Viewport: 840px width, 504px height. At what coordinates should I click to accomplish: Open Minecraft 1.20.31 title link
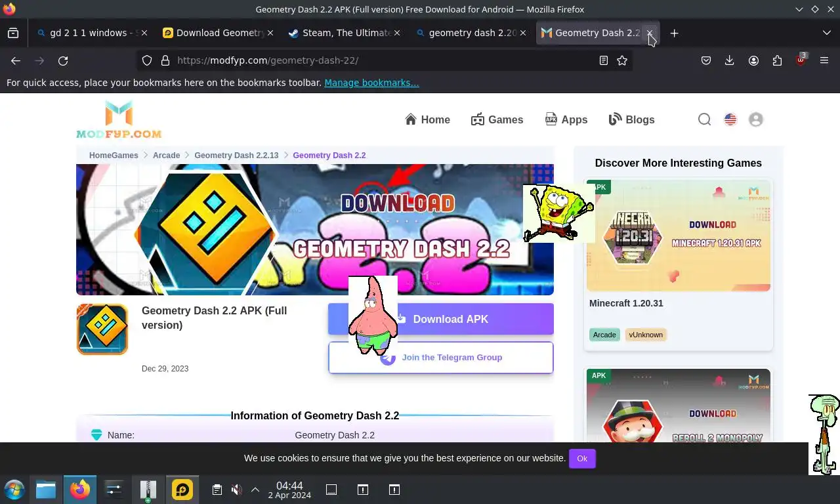(626, 303)
